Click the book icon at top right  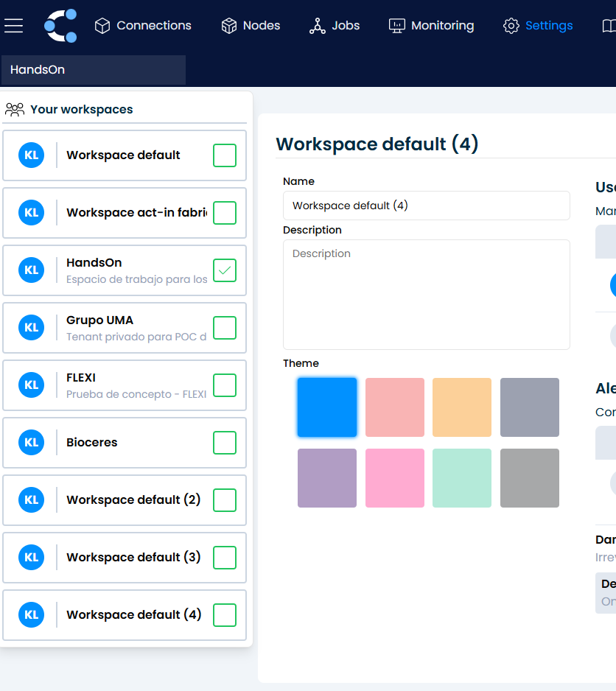(609, 26)
